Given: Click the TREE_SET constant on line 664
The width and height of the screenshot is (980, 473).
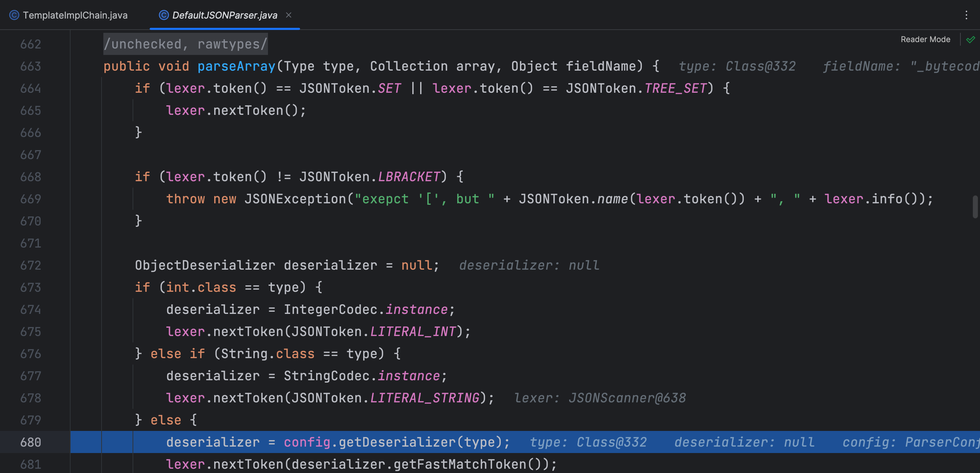Looking at the screenshot, I should coord(675,88).
